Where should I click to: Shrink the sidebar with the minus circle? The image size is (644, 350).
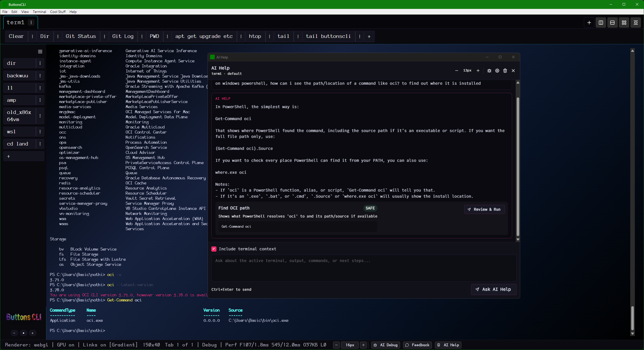[14, 333]
